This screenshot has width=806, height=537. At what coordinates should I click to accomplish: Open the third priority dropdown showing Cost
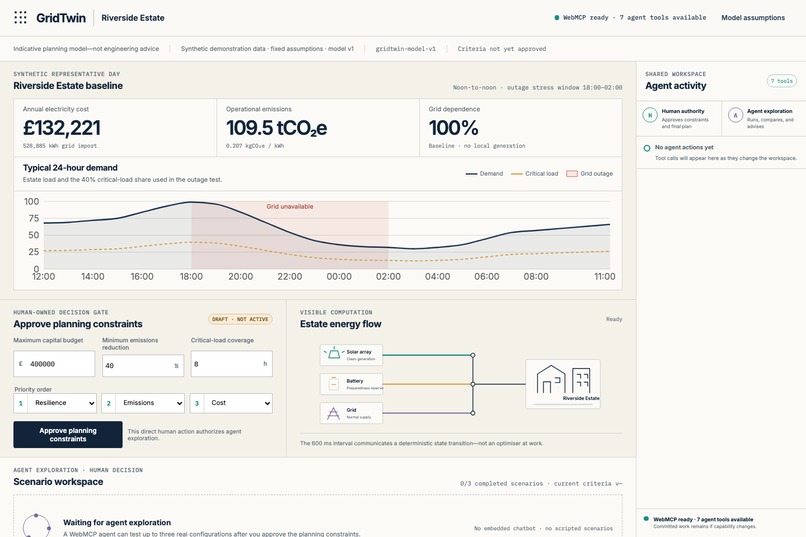pos(231,403)
